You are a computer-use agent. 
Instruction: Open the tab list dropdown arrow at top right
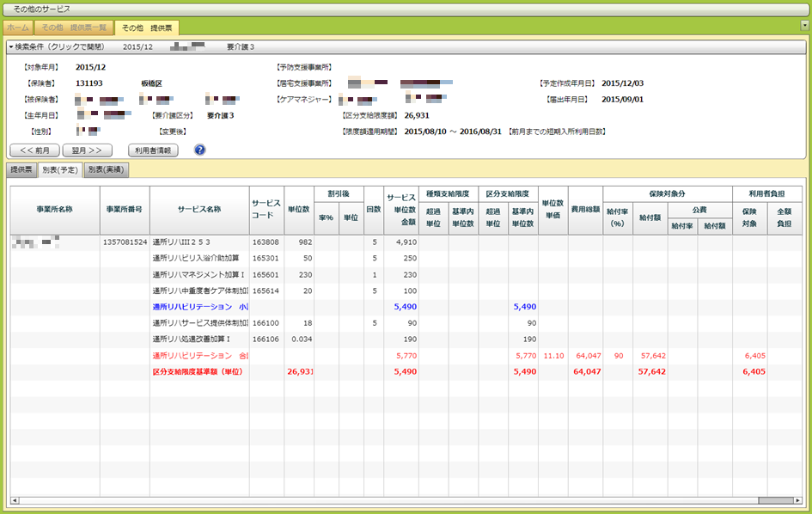804,26
